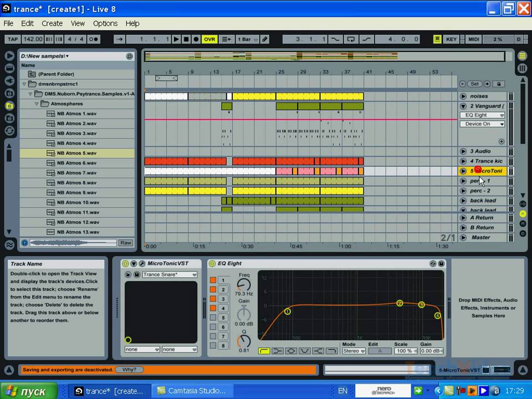532x399 pixels.
Task: Collapse the Atmospheres folder
Action: (37, 104)
